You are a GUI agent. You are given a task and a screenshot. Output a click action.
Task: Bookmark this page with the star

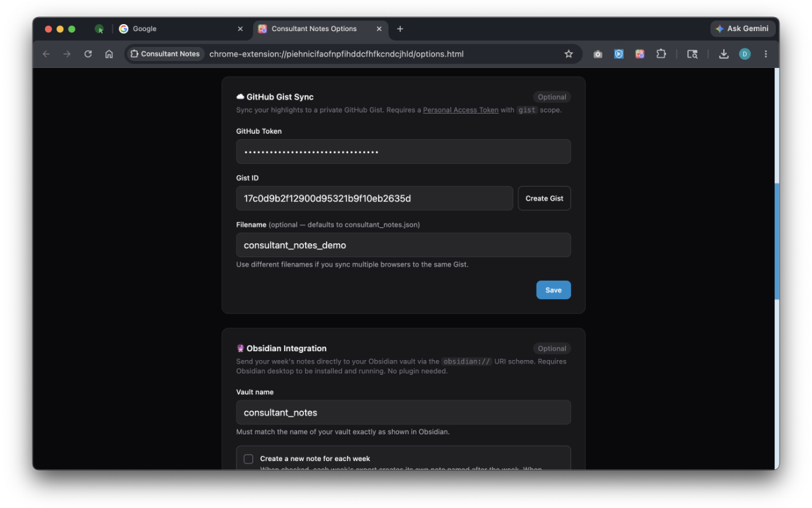click(568, 54)
